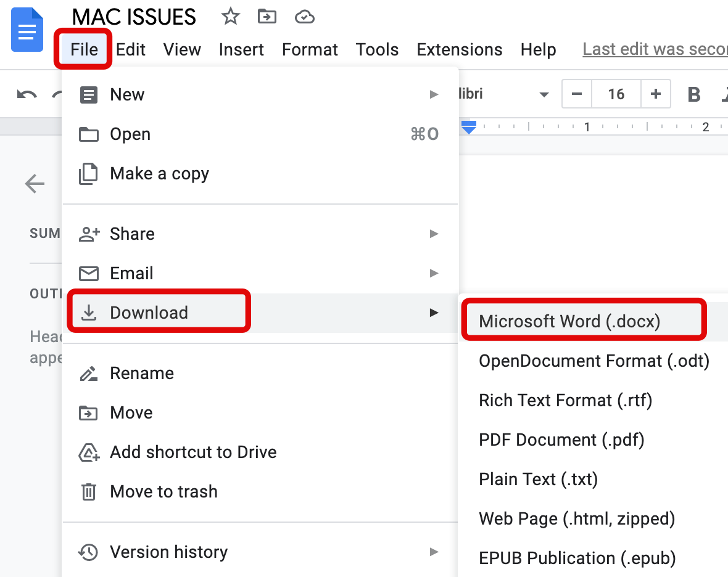Screen dimensions: 728x577
Task: Decrease font size with minus button
Action: 577,94
